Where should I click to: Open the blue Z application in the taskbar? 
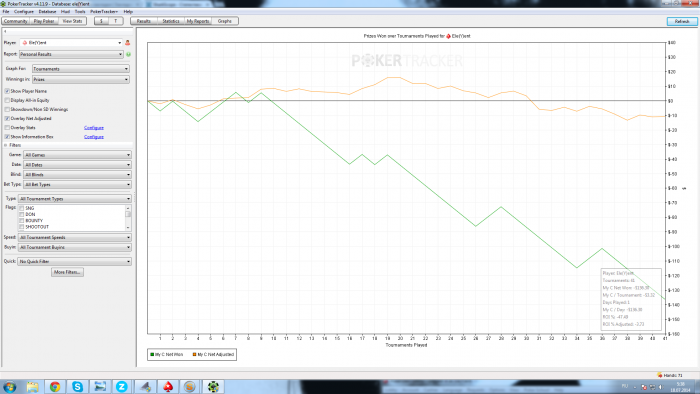pyautogui.click(x=121, y=386)
